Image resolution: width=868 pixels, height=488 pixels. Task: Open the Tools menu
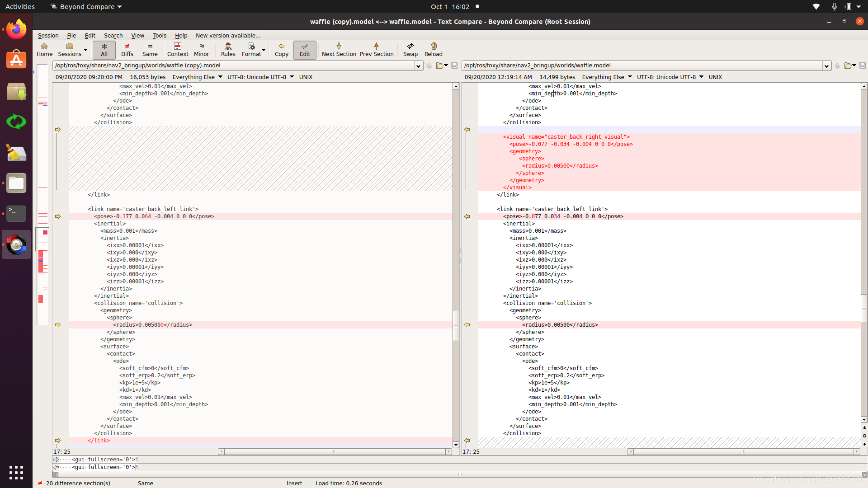click(x=159, y=35)
